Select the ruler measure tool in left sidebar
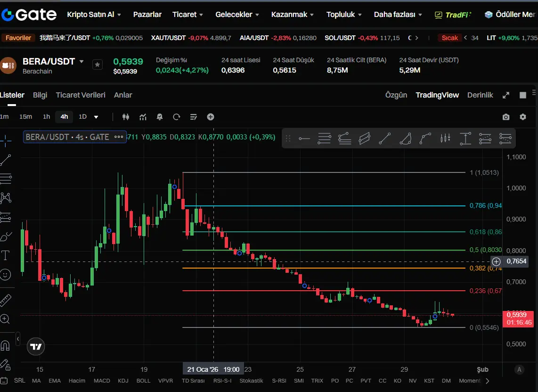The image size is (538, 392). tap(5, 300)
